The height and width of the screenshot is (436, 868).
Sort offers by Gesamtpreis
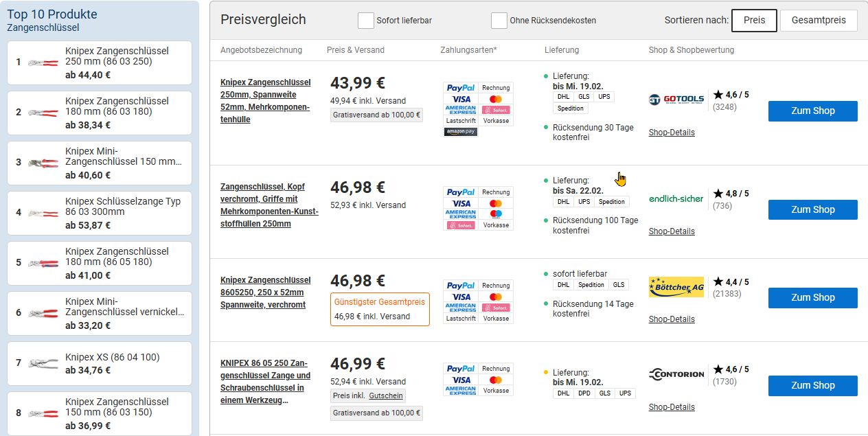click(819, 21)
